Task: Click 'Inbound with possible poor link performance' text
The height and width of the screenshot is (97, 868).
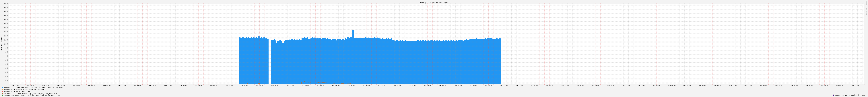Action: [x=24, y=90]
